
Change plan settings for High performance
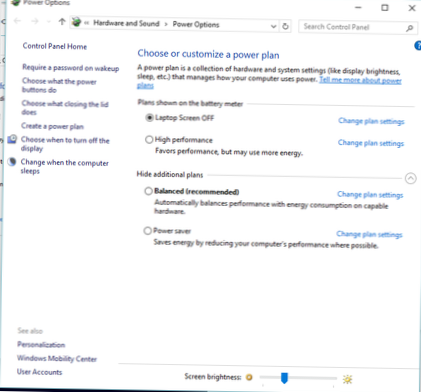(371, 143)
